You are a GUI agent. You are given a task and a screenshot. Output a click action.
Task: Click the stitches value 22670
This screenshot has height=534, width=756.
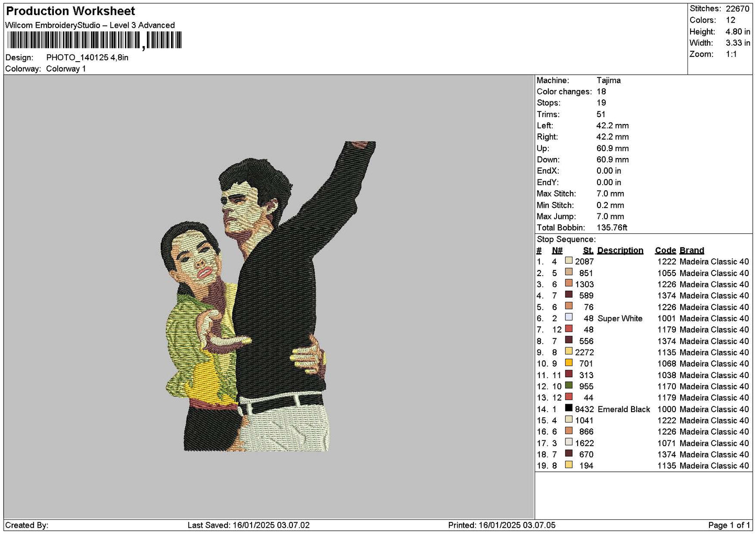(737, 9)
